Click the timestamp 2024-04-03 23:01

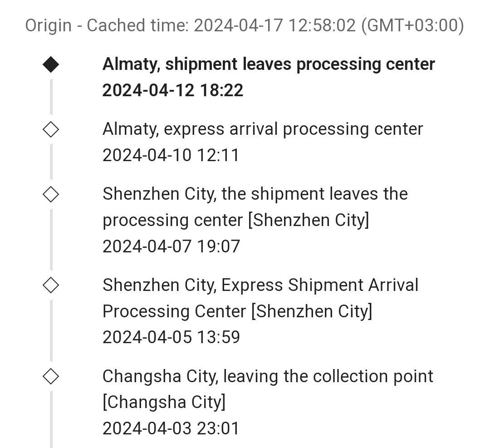pos(171,428)
